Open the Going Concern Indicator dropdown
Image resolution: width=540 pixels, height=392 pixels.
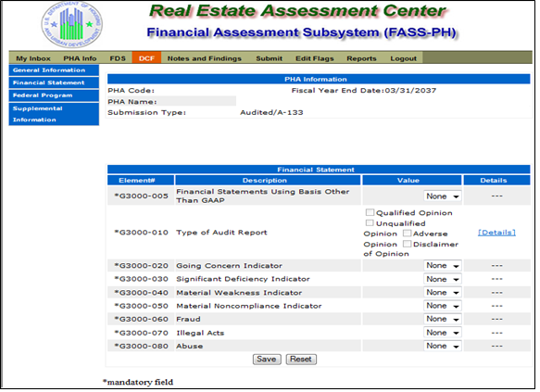[442, 266]
